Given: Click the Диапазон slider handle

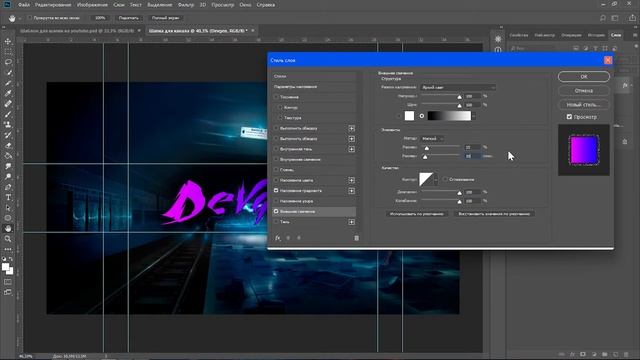Looking at the screenshot, I should coord(460,193).
